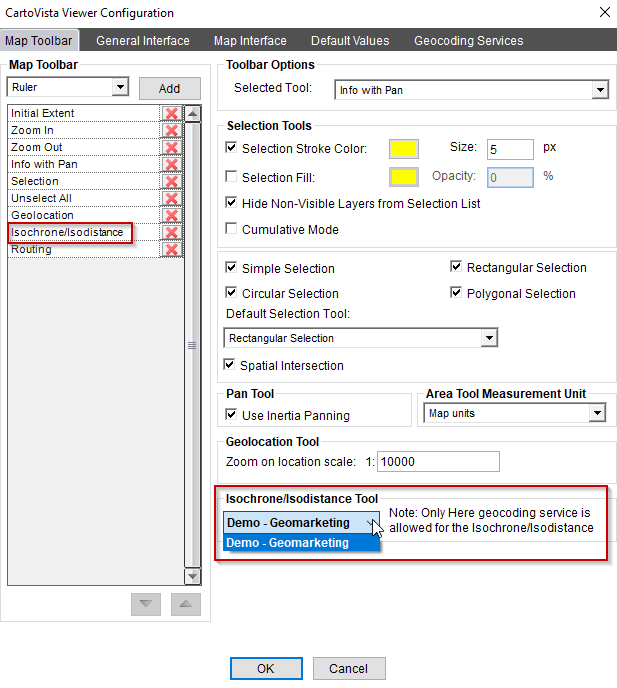The width and height of the screenshot is (617, 688).
Task: Click the Zoom on location scale field
Action: click(x=438, y=462)
